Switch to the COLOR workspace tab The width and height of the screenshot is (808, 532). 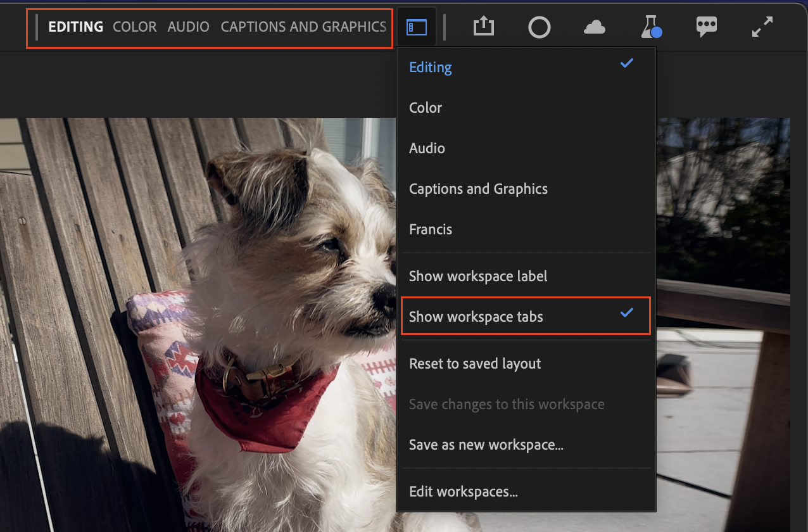[x=134, y=27]
